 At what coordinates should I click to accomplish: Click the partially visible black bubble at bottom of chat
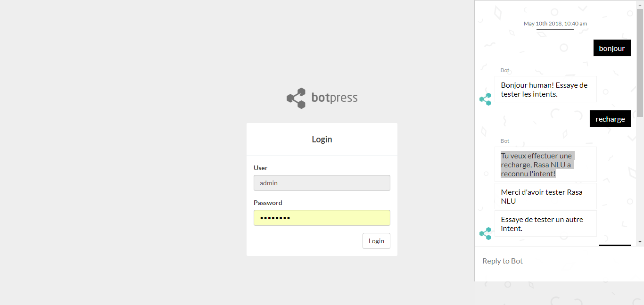614,245
